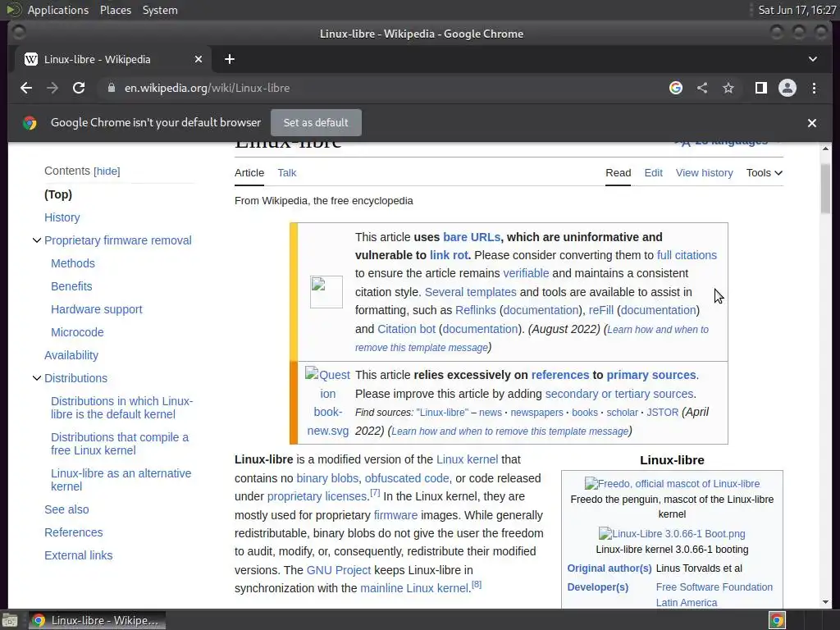Open the bare URLs link

pos(472,237)
